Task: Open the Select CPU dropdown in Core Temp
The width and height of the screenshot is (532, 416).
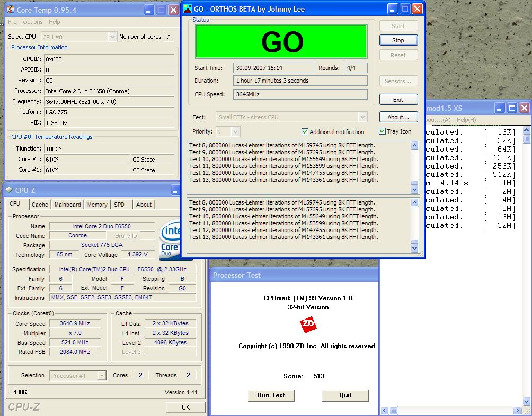Action: 112,37
